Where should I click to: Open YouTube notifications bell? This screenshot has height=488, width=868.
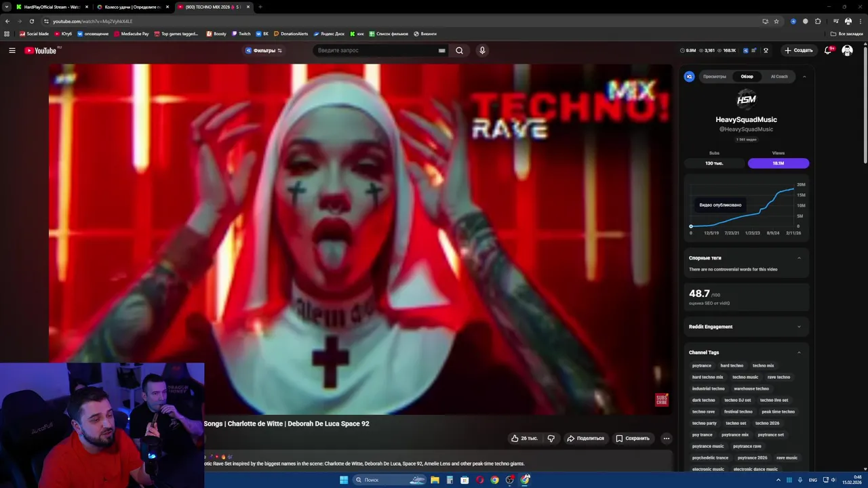pos(829,50)
